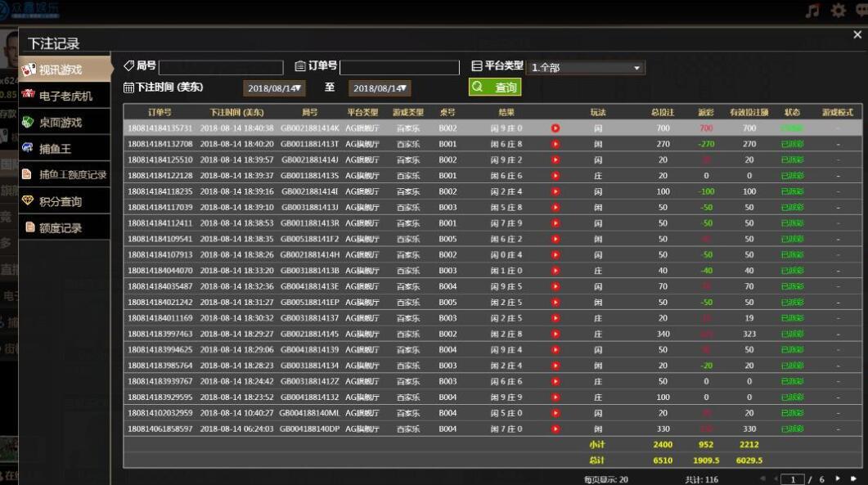Click the 总计 total bet value 6510
This screenshot has width=868, height=485.
(x=663, y=460)
